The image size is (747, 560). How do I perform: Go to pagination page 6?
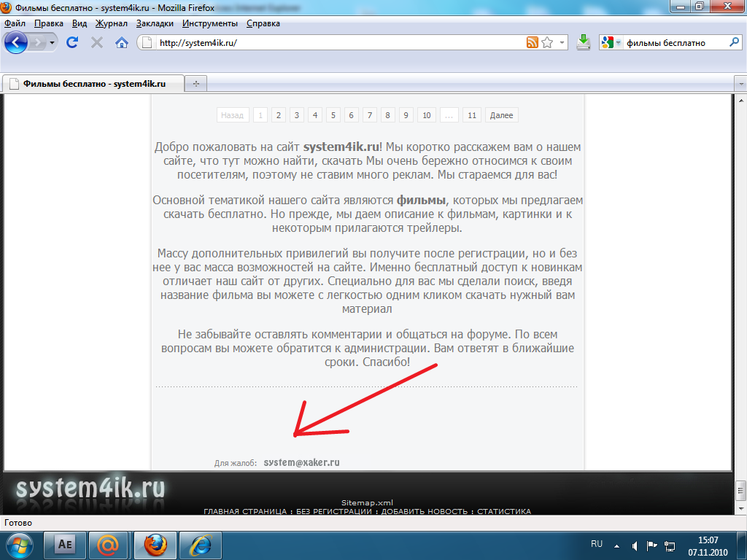click(x=351, y=115)
